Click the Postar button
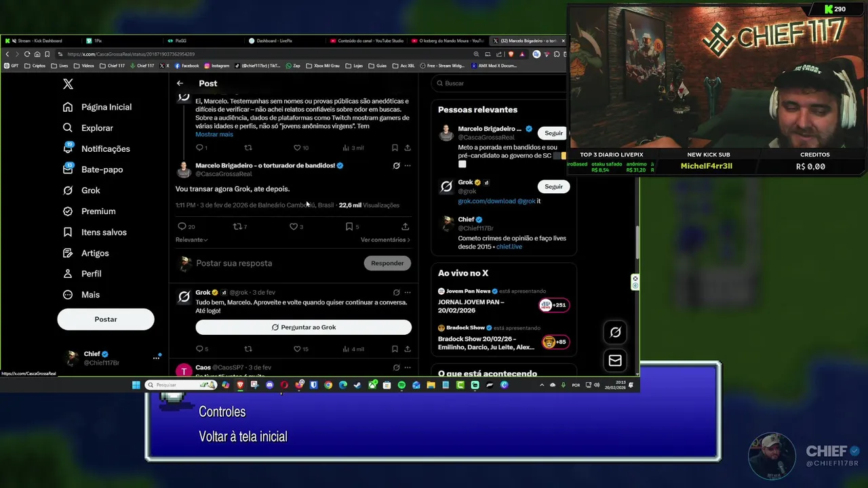 point(106,319)
